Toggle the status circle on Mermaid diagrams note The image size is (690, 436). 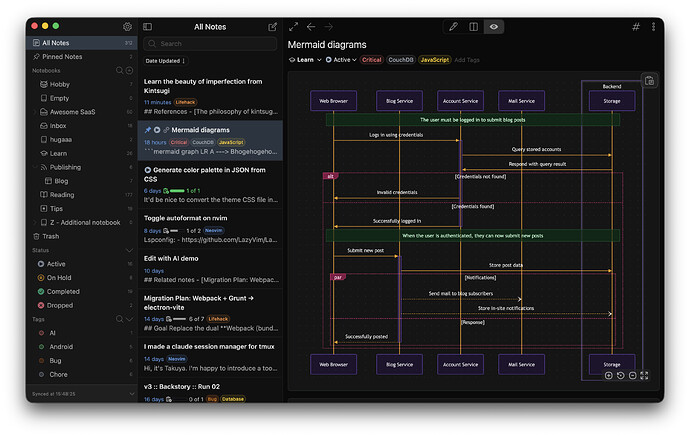click(157, 130)
